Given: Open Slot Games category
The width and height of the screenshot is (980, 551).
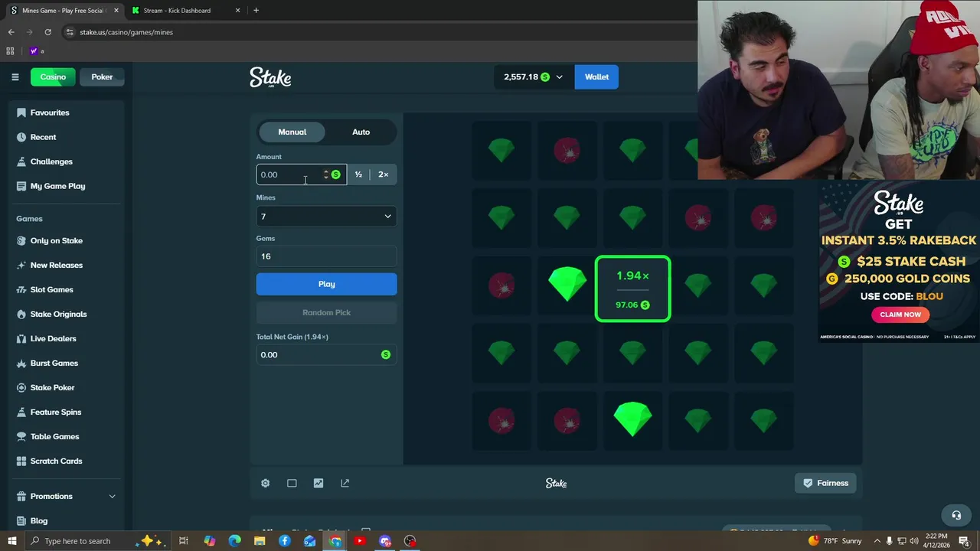Looking at the screenshot, I should coord(51,289).
